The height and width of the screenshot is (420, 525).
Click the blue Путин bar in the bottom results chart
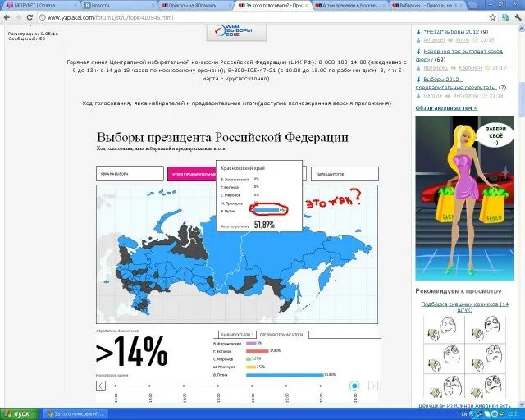[x=285, y=375]
